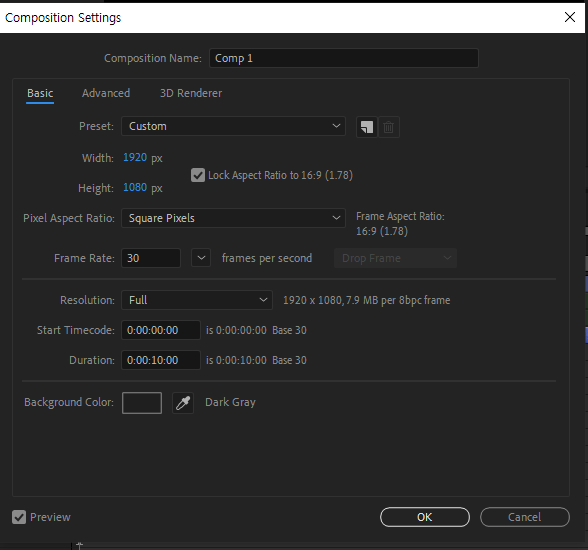Click the delete preset trash icon
Viewport: 588px width, 550px height.
pyautogui.click(x=388, y=127)
